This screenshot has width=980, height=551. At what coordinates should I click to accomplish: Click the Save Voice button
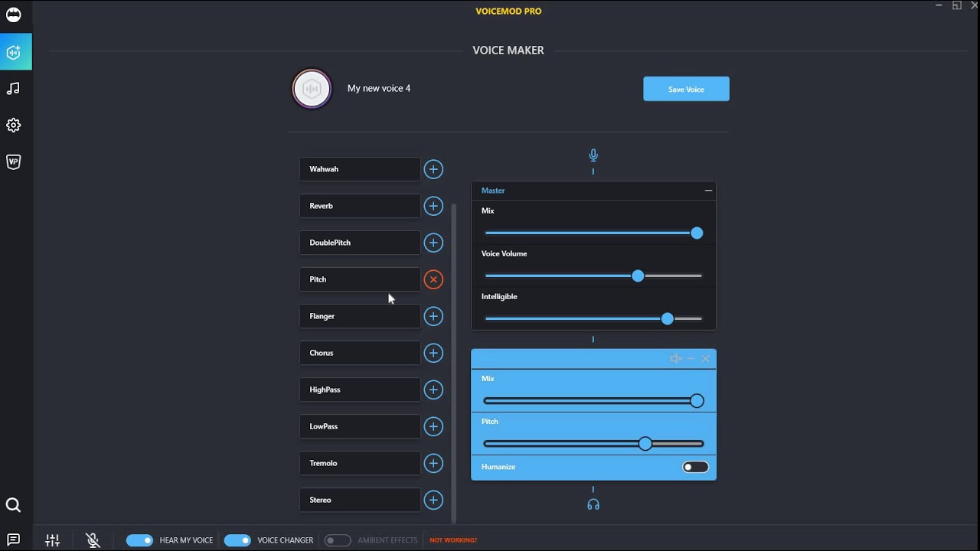tap(686, 89)
